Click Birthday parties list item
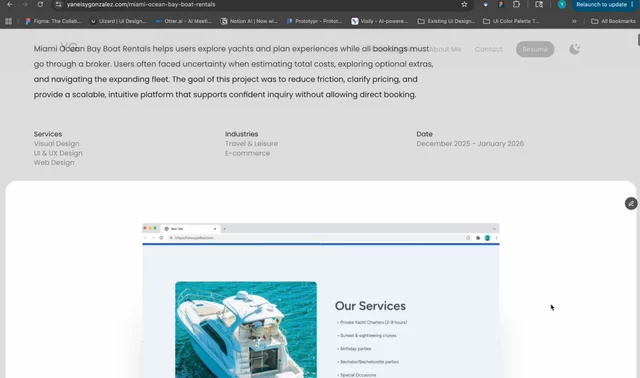 [x=354, y=349]
